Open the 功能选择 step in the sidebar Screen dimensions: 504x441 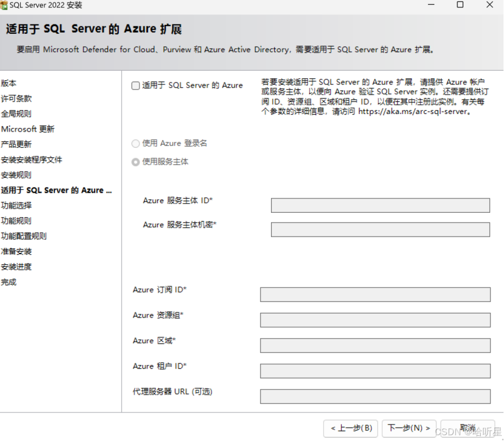pos(16,206)
